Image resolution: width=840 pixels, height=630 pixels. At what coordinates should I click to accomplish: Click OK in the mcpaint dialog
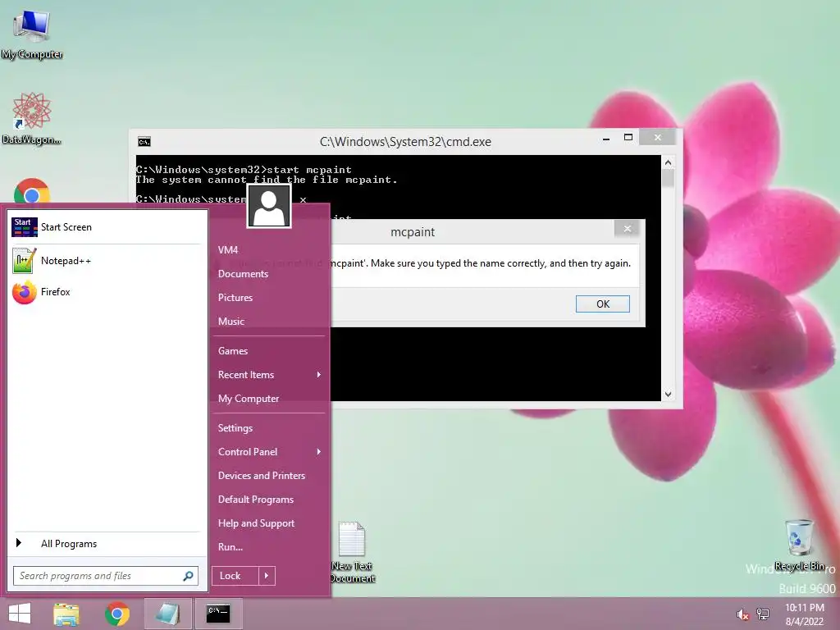coord(603,304)
